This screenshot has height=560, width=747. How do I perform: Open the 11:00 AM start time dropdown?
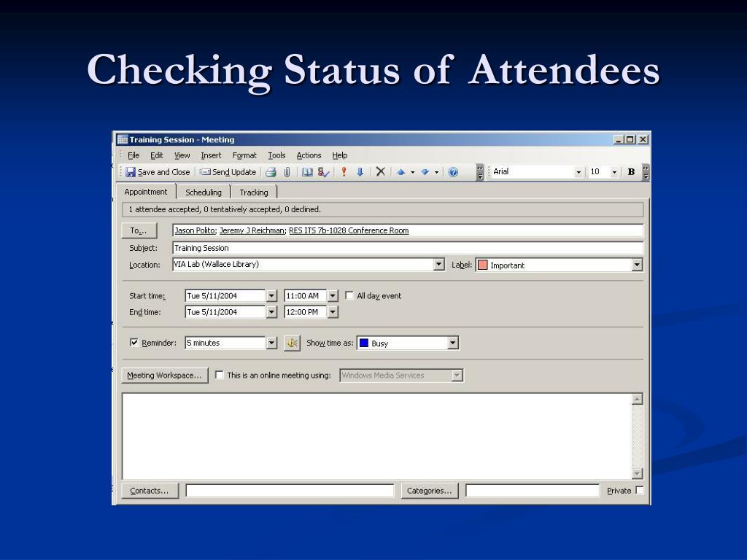pos(333,296)
